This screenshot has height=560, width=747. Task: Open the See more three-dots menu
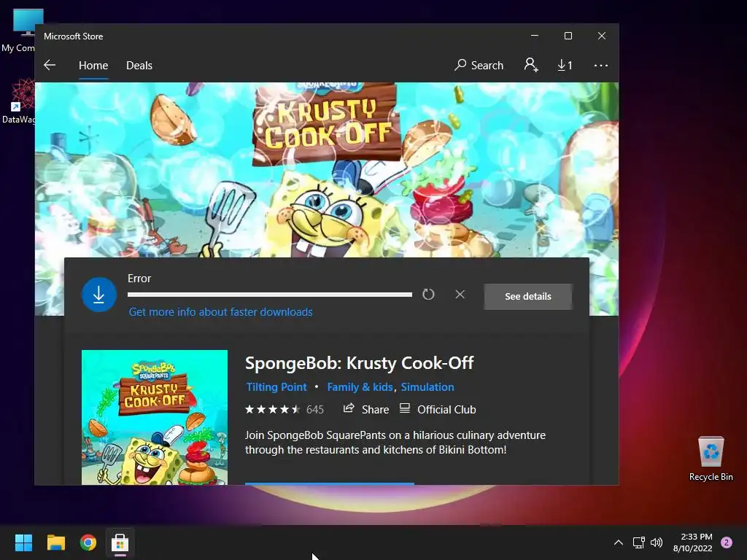pyautogui.click(x=601, y=65)
